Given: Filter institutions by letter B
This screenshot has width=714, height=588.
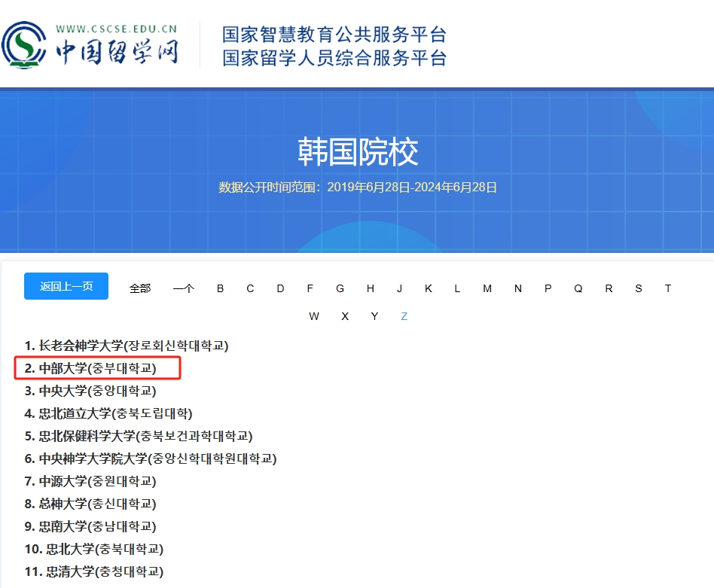Looking at the screenshot, I should click(x=221, y=288).
